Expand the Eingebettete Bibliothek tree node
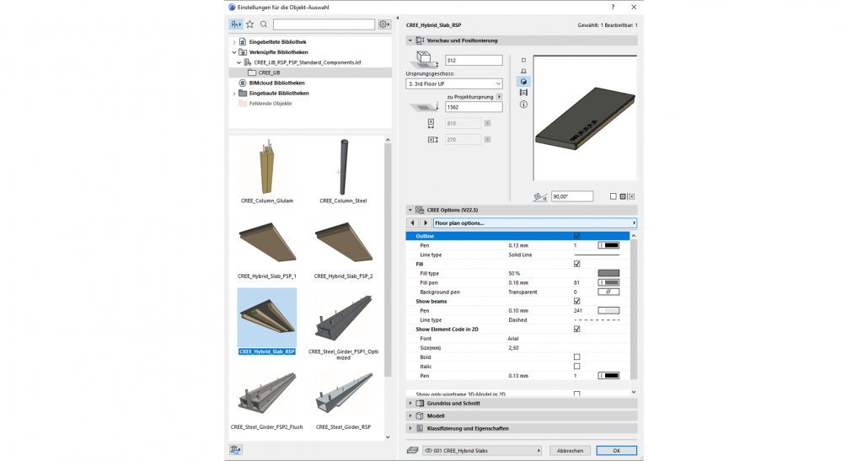 233,41
